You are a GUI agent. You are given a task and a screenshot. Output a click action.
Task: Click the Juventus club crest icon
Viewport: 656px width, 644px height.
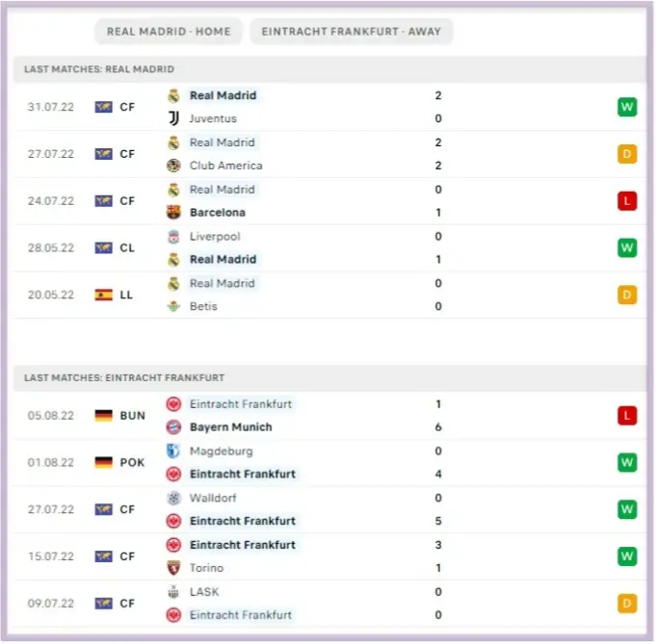click(173, 118)
